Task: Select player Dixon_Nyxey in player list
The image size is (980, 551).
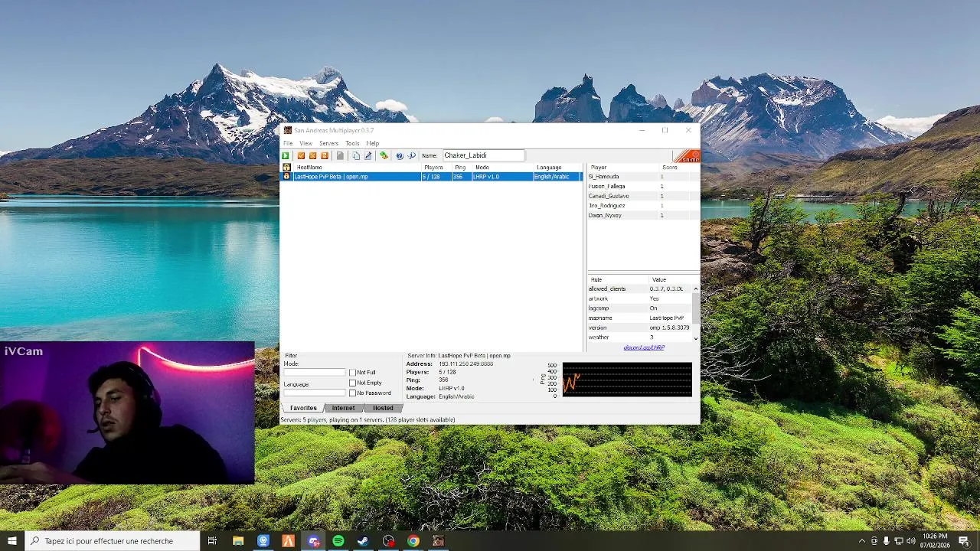Action: coord(643,215)
